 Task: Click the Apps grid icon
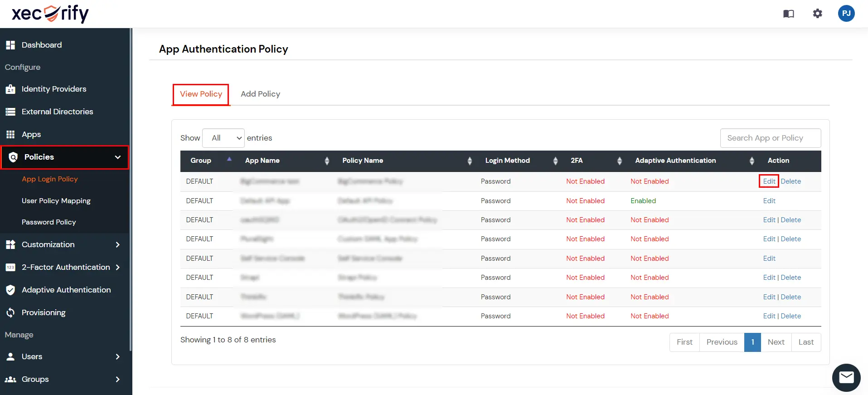[10, 134]
